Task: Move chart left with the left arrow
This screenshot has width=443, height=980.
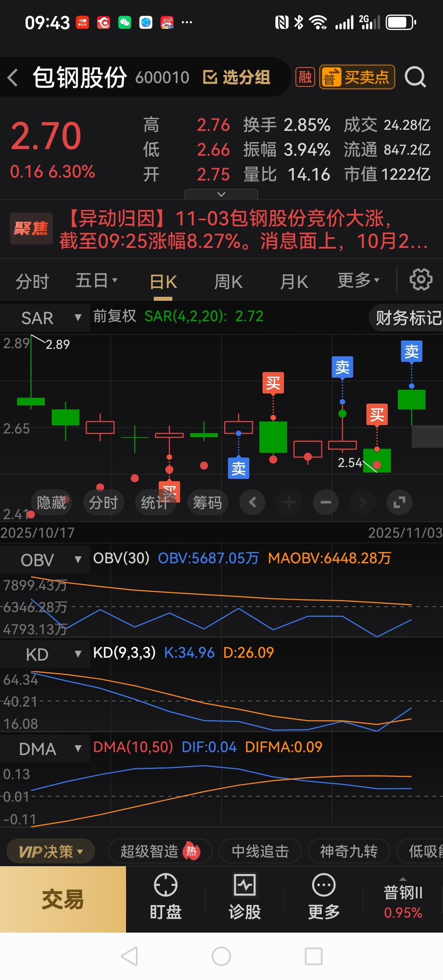Action: pos(252,502)
